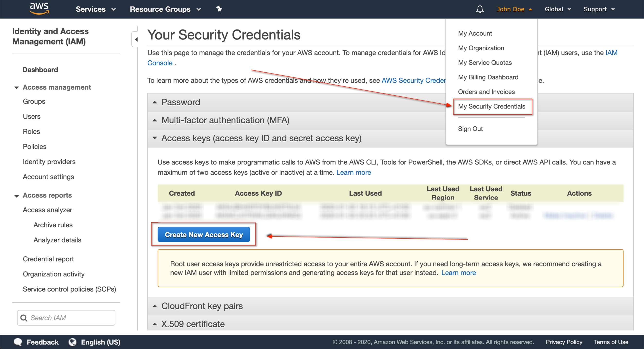
Task: Open Roles in the sidebar
Action: coord(31,131)
